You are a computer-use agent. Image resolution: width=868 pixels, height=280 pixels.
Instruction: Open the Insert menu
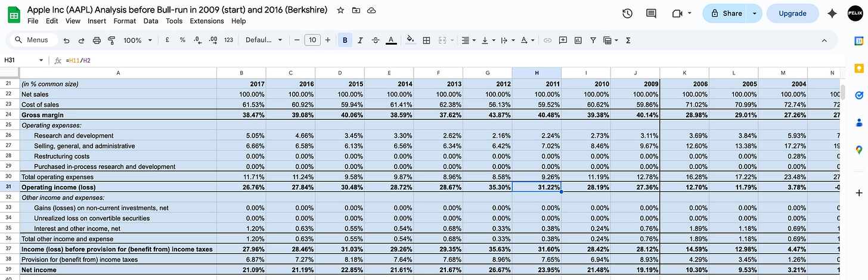click(x=97, y=21)
